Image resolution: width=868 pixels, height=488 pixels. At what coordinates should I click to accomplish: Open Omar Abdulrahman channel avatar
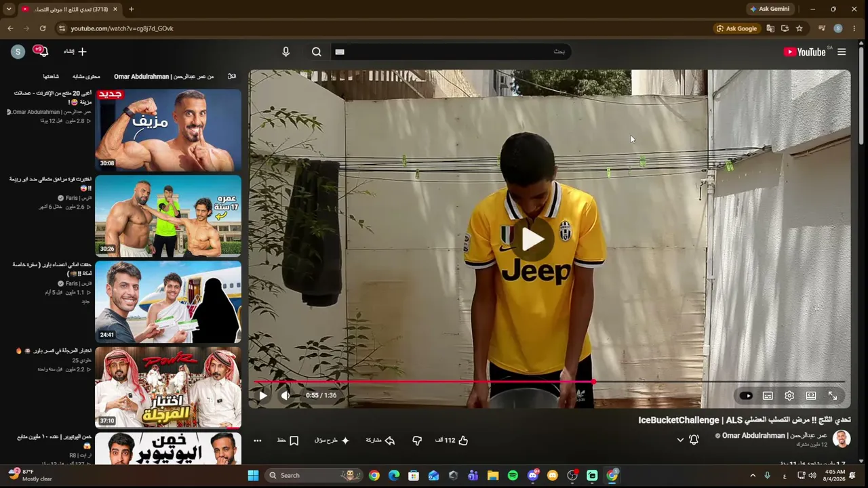pos(842,439)
